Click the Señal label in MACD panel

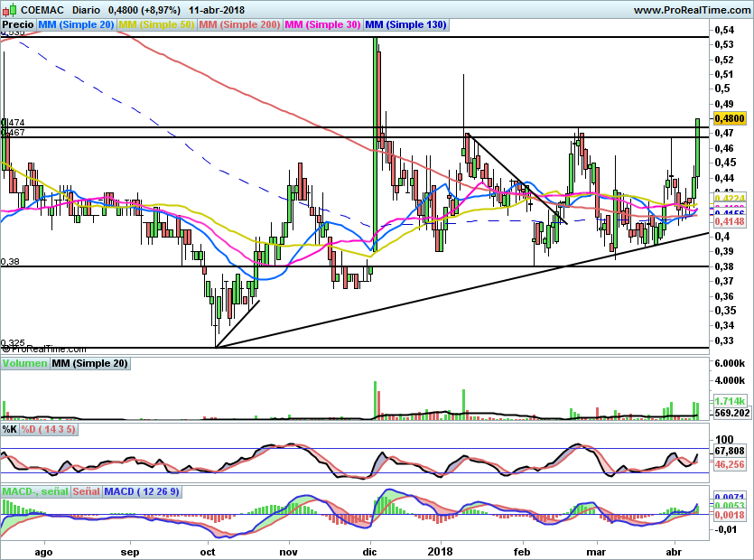click(x=87, y=491)
